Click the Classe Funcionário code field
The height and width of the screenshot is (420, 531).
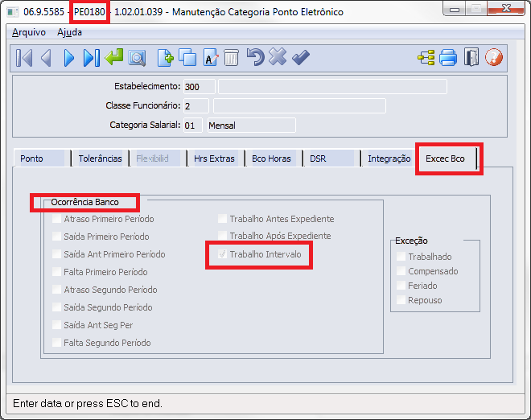tap(196, 106)
